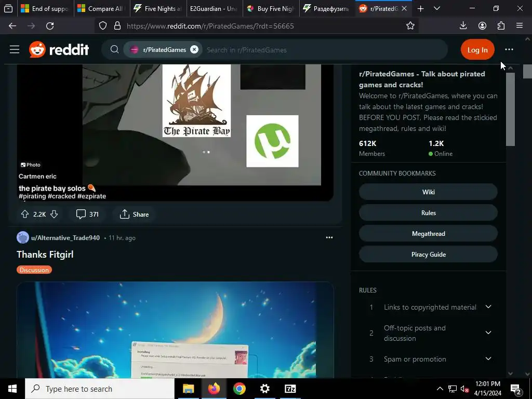Open the Piracy Guide bookmark

click(x=428, y=254)
